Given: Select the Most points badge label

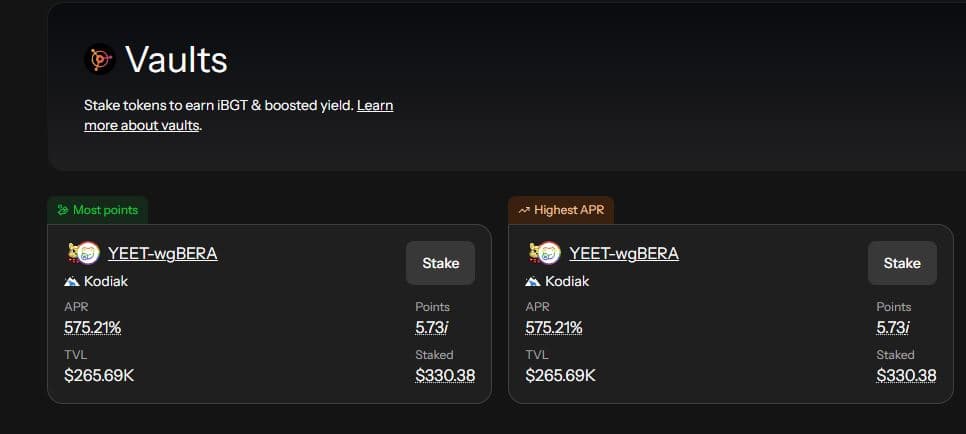Looking at the screenshot, I should pyautogui.click(x=106, y=210).
